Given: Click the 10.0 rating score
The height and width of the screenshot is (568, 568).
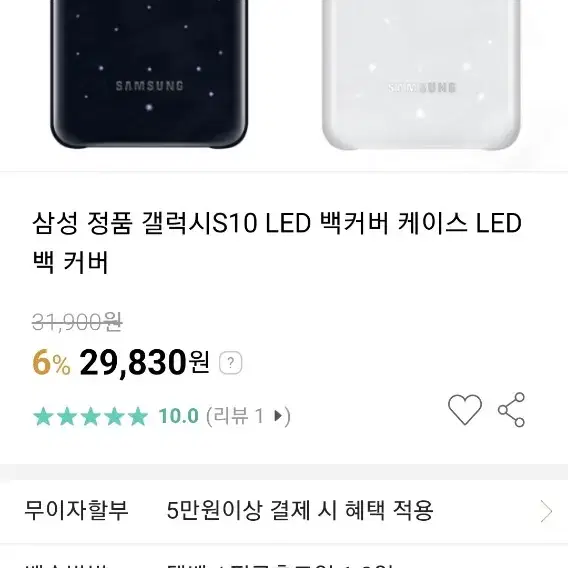Looking at the screenshot, I should [179, 415].
